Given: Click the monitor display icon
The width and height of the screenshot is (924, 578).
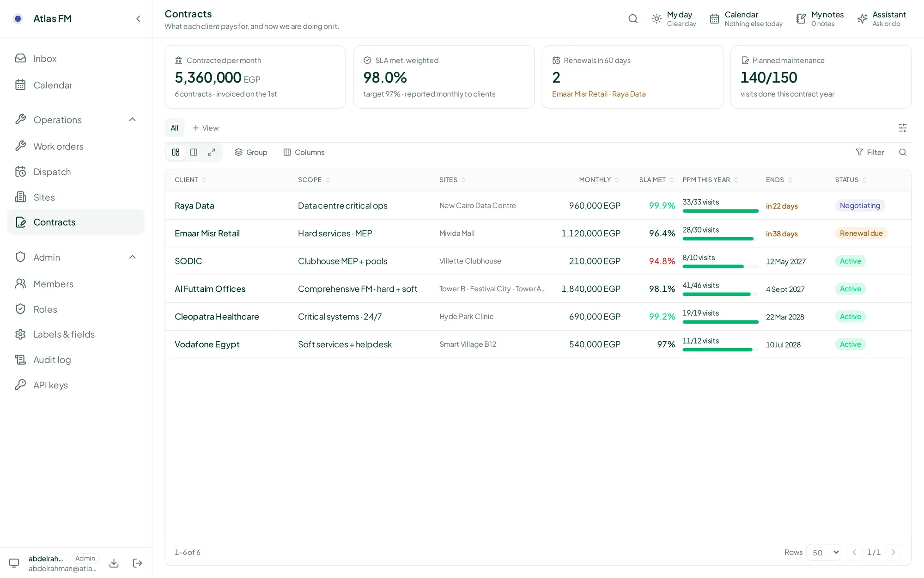Looking at the screenshot, I should pyautogui.click(x=14, y=563).
